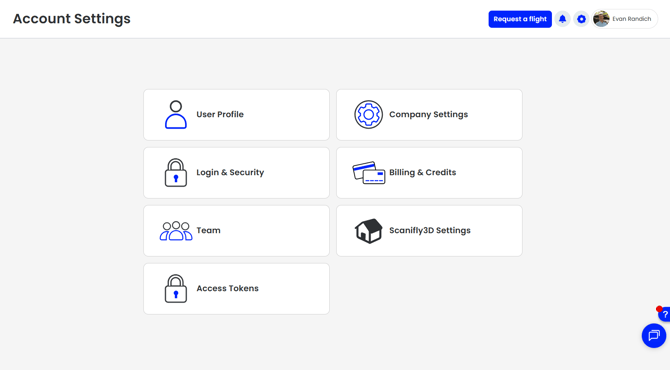This screenshot has height=370, width=670.
Task: Open Login & Security
Action: pyautogui.click(x=236, y=173)
